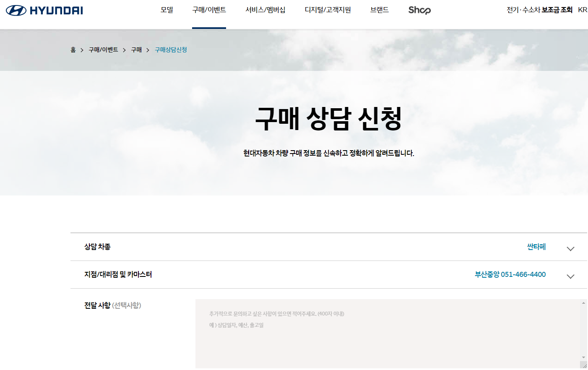Click the 구매/이벤트 breadcrumb entry
This screenshot has height=370, width=588.
point(102,50)
